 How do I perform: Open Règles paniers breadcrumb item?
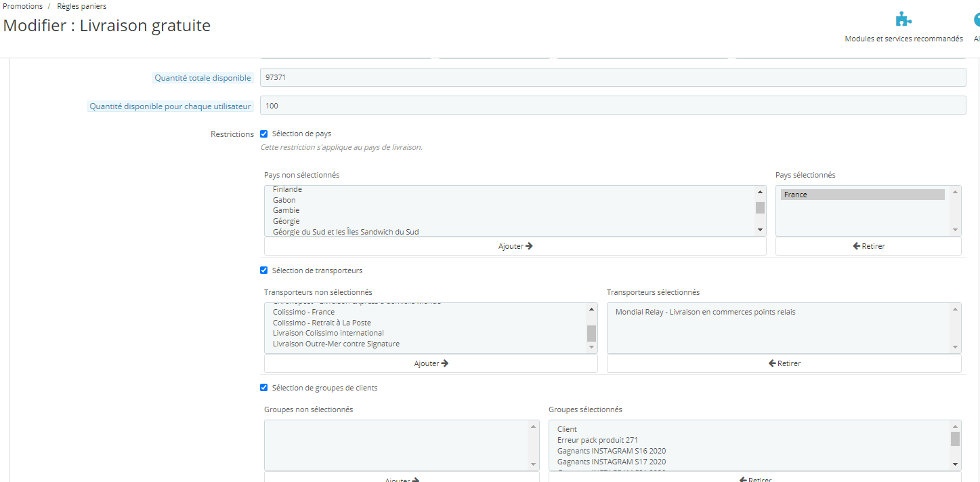pyautogui.click(x=82, y=6)
